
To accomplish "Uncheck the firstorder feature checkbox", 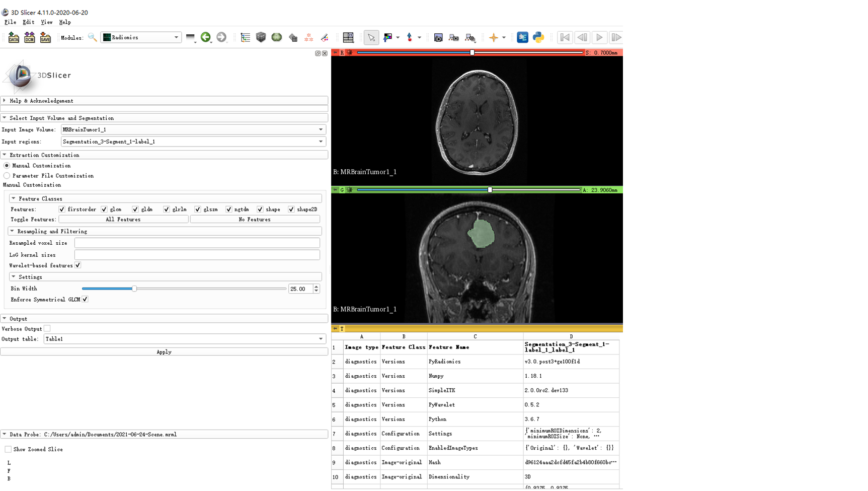I will point(62,209).
